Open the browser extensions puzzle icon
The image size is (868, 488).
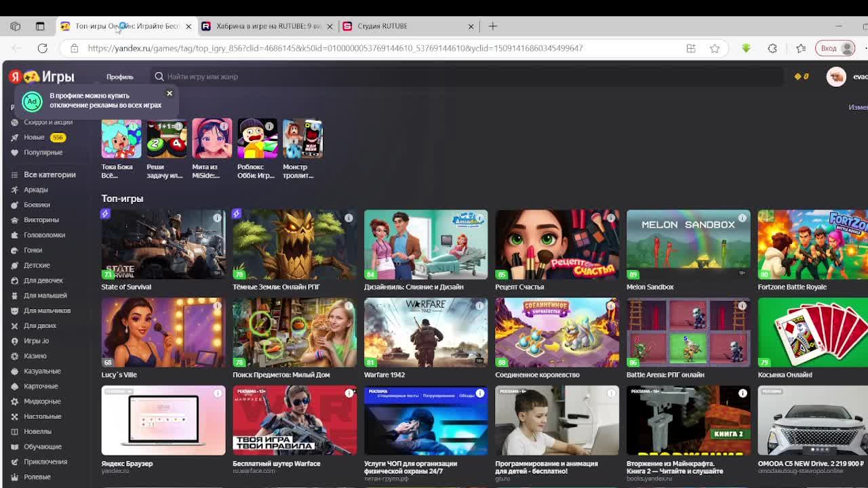tap(772, 48)
